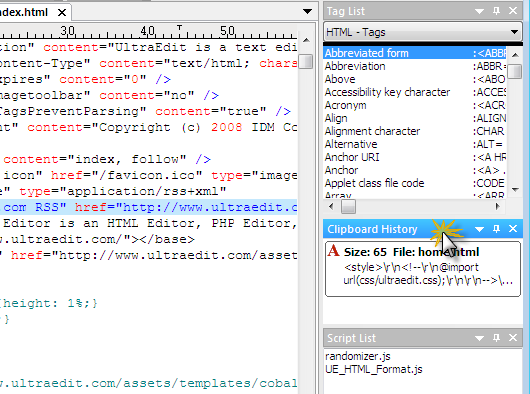Click the column ruler at mark 30
530x394 pixels.
tap(68, 31)
